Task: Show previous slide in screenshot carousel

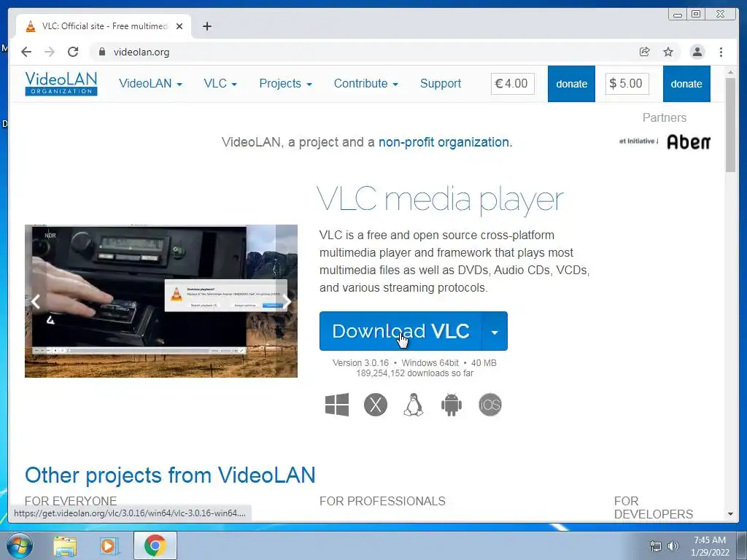Action: (x=36, y=301)
